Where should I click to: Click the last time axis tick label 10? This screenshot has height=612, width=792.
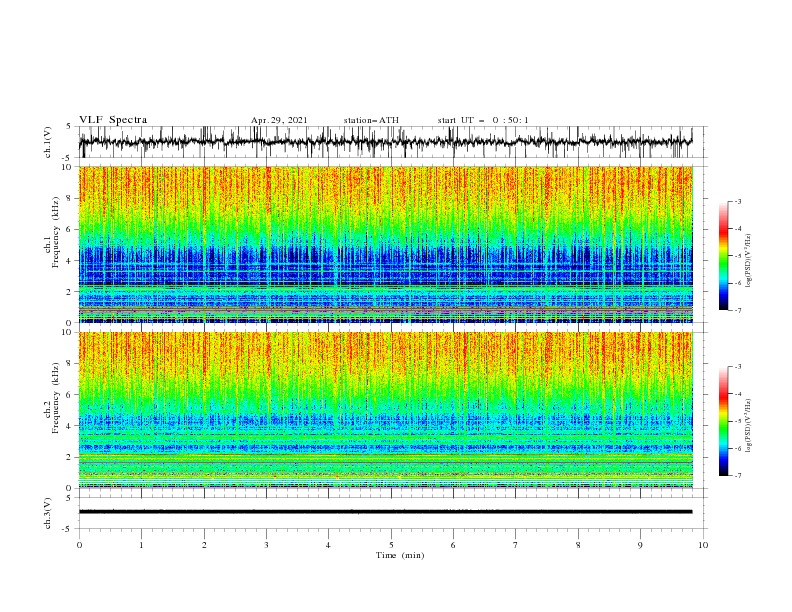point(703,545)
